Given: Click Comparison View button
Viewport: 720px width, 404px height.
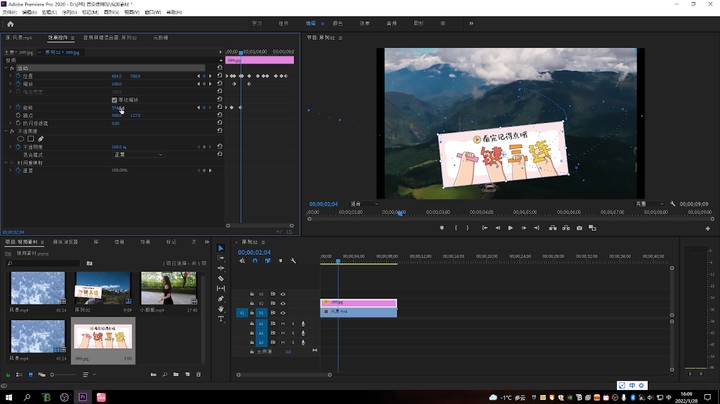Looking at the screenshot, I should 592,228.
